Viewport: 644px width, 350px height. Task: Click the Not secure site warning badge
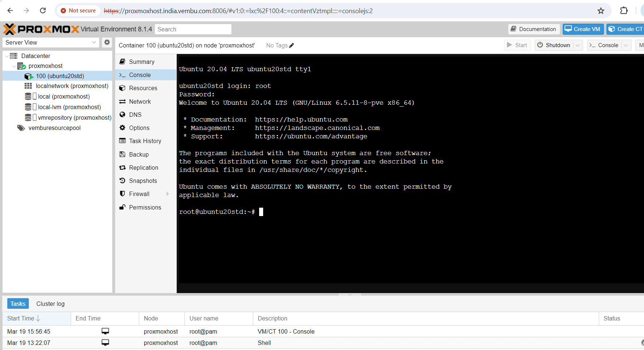click(78, 11)
